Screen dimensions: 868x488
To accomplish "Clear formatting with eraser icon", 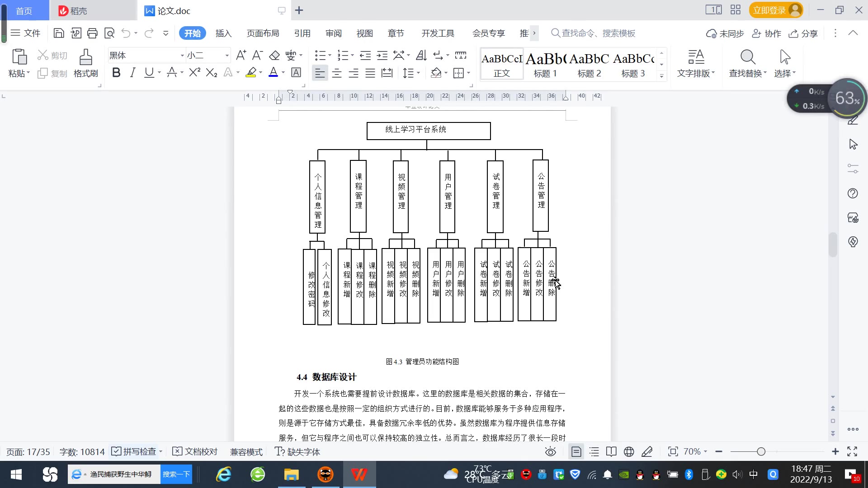I will (274, 55).
